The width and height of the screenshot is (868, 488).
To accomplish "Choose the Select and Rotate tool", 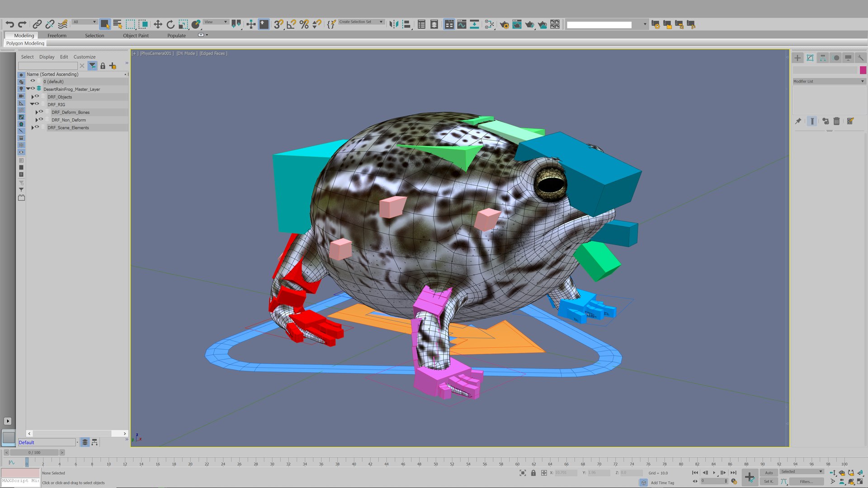I will [170, 24].
